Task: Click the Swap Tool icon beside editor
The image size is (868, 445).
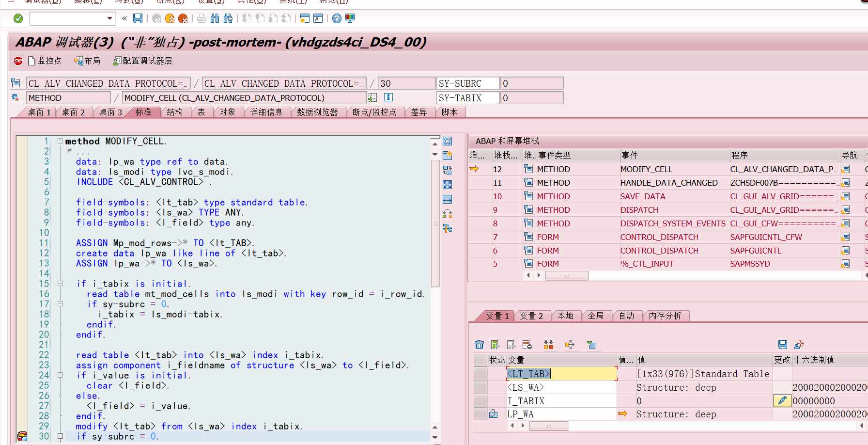Action: click(x=448, y=170)
